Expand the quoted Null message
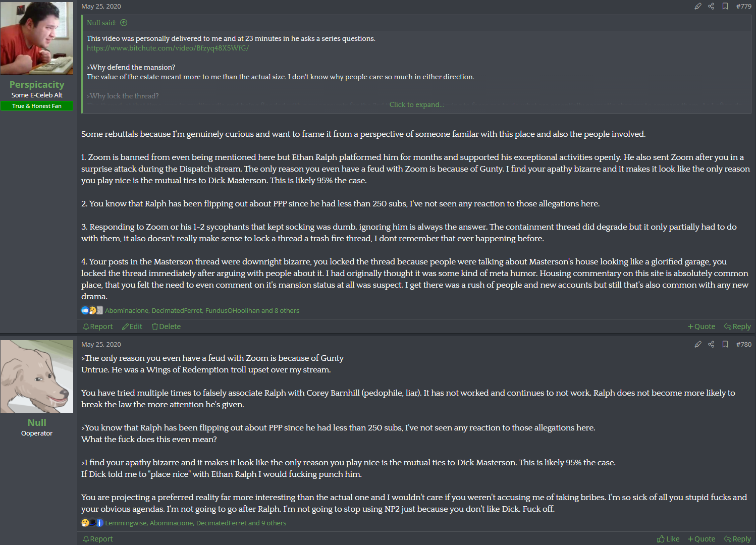Screen dimensions: 756x545 [x=416, y=104]
